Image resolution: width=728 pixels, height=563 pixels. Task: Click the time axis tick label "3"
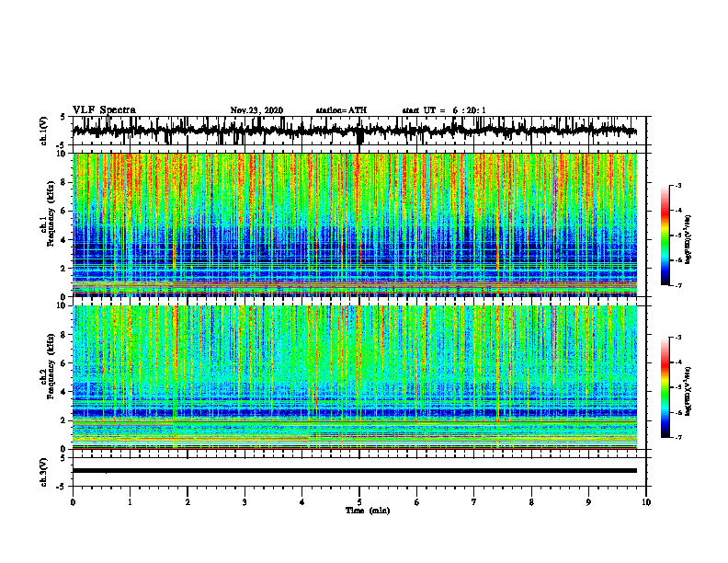pyautogui.click(x=245, y=502)
